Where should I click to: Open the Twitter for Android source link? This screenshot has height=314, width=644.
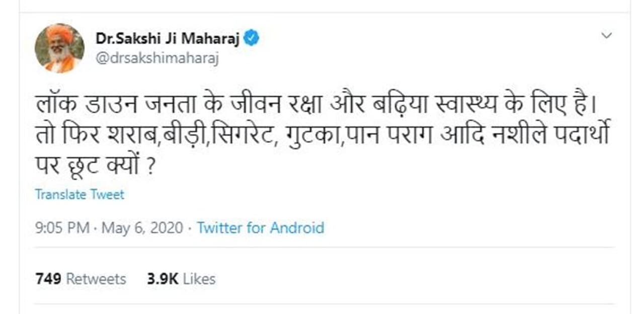pyautogui.click(x=260, y=228)
